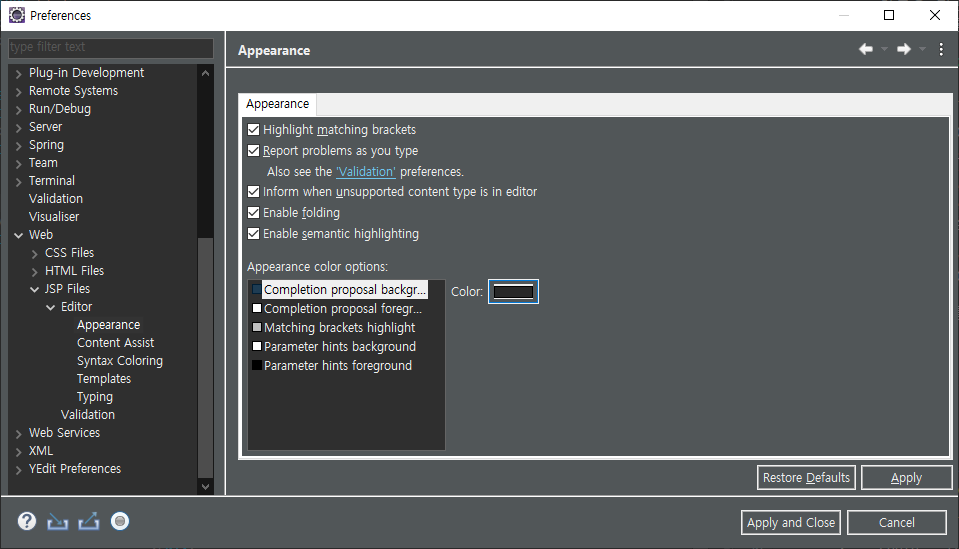Expand the Server node

[x=18, y=128]
